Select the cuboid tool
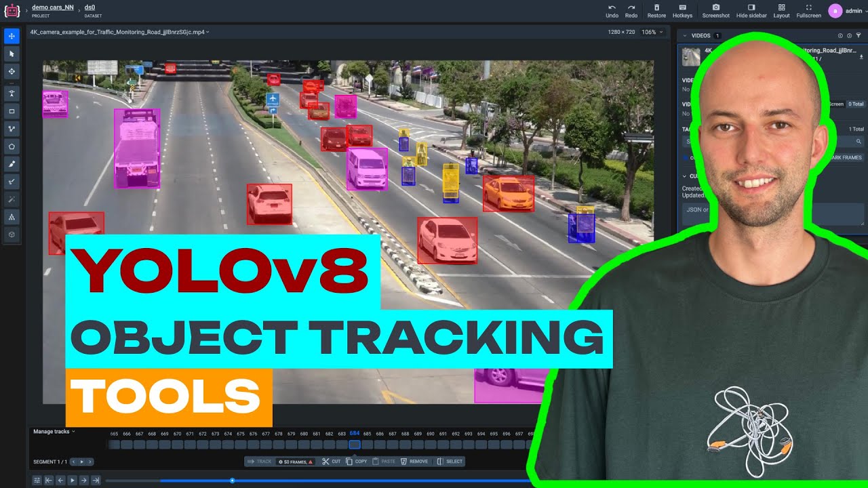This screenshot has width=868, height=488. 12,234
